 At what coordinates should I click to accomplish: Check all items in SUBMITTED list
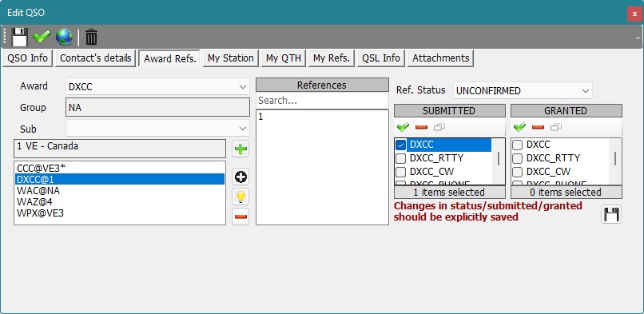pyautogui.click(x=403, y=127)
